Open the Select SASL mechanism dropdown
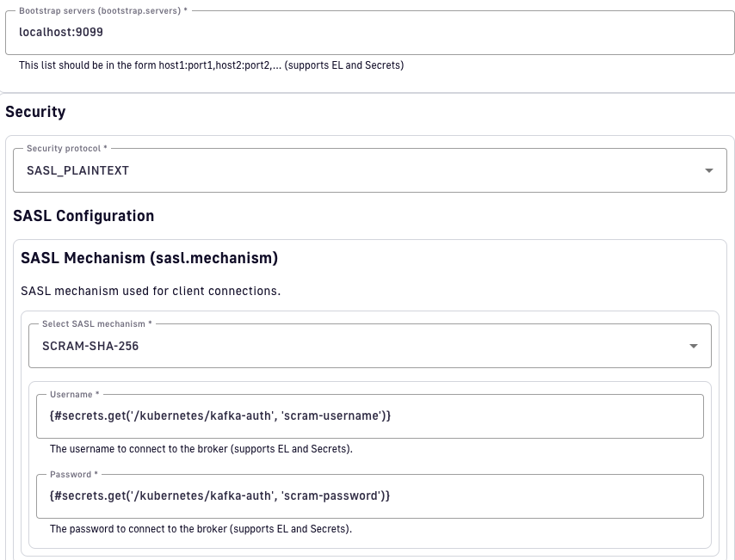 click(x=361, y=346)
